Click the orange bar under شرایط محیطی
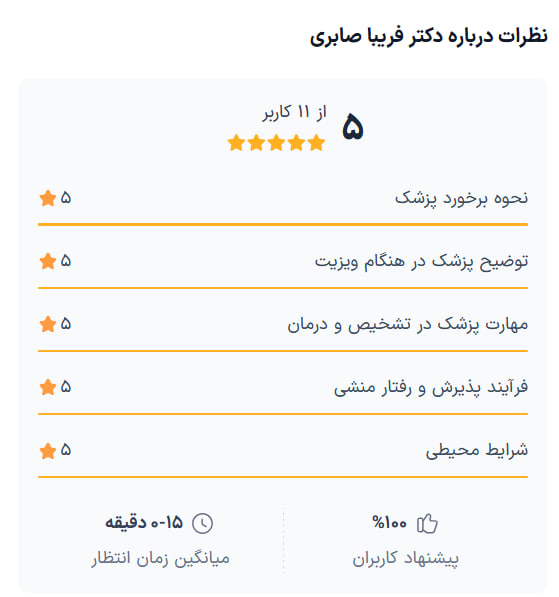The height and width of the screenshot is (597, 559). click(x=283, y=477)
